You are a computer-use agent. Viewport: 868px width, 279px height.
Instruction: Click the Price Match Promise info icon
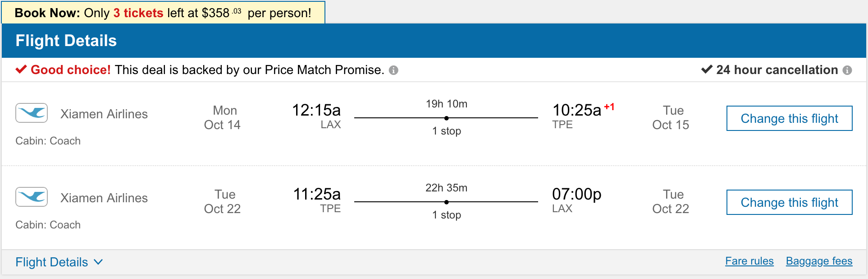[393, 70]
